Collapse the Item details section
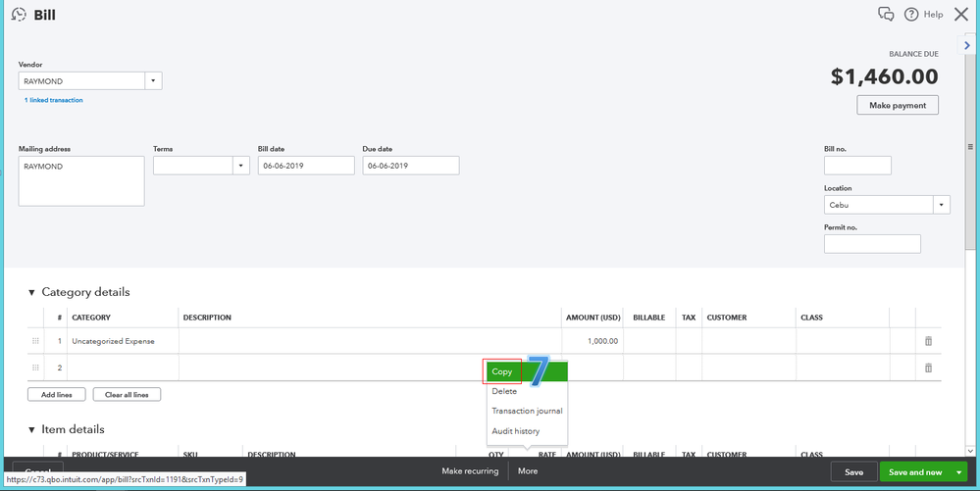The image size is (980, 491). (x=31, y=430)
